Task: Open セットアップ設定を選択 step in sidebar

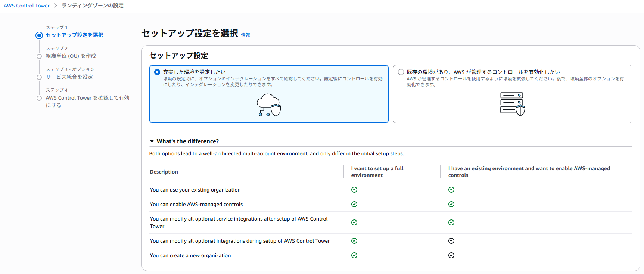Action: [x=75, y=35]
